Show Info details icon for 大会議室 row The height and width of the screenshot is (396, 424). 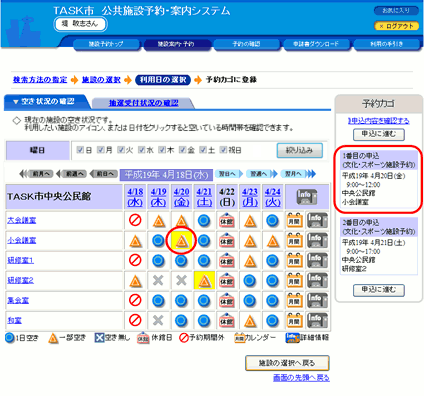(316, 221)
